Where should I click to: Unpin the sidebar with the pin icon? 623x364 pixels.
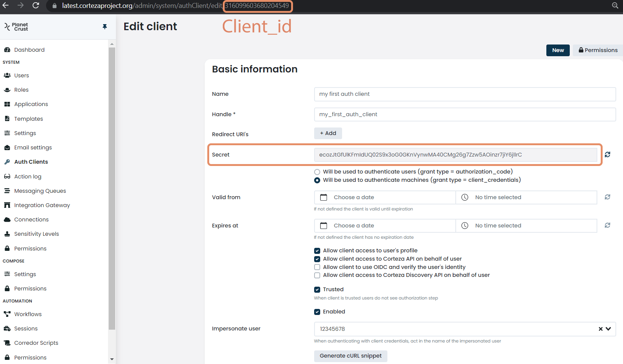coord(105,26)
